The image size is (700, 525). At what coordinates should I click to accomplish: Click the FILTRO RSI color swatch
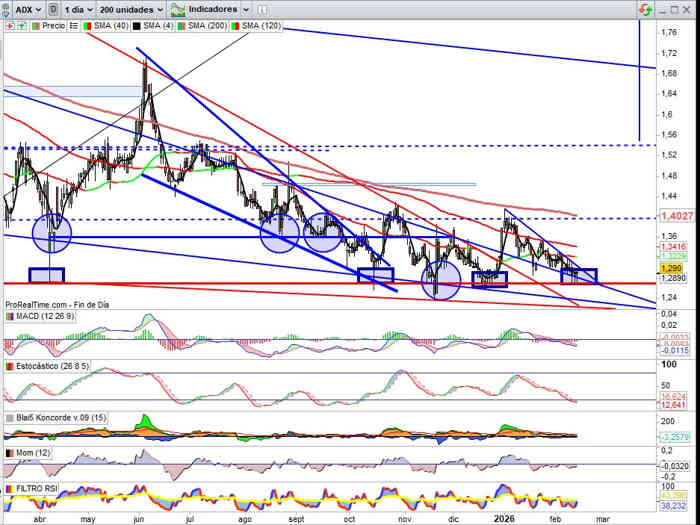9,488
